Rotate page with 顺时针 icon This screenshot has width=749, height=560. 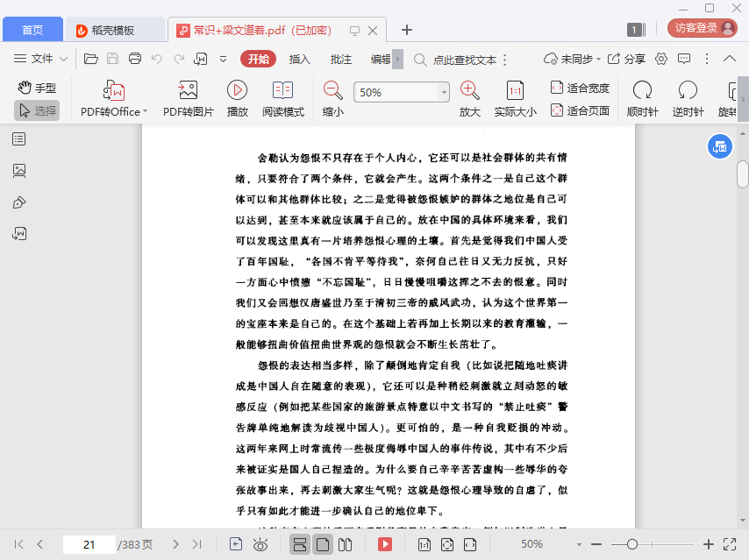tap(642, 90)
